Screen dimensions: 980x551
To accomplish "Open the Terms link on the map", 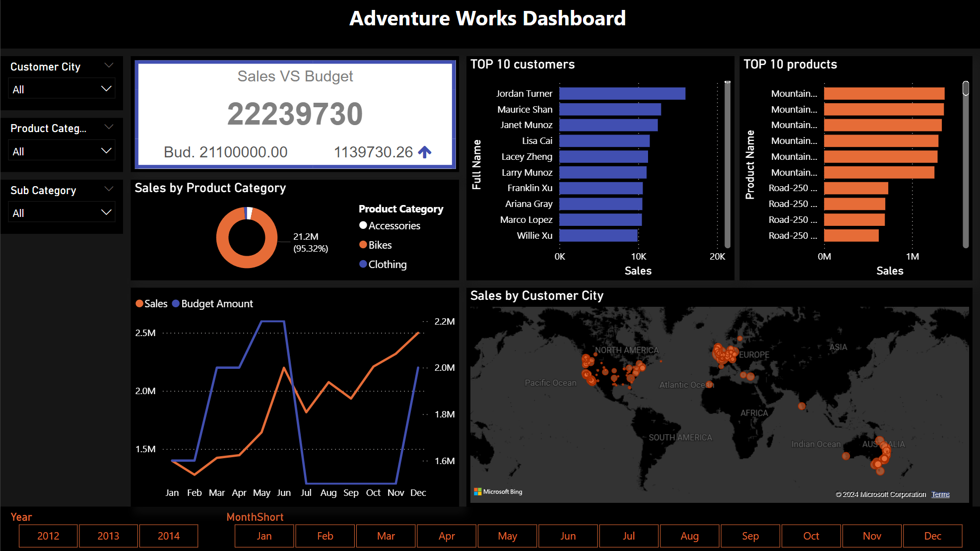I will pos(940,494).
